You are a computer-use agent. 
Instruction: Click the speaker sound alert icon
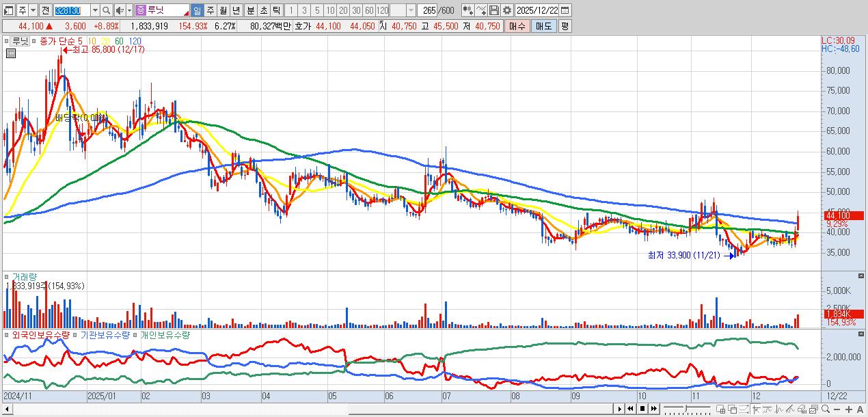coord(119,10)
